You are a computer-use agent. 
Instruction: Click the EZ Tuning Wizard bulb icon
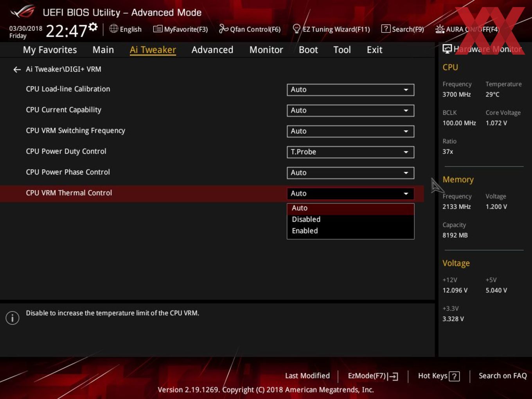tap(297, 29)
